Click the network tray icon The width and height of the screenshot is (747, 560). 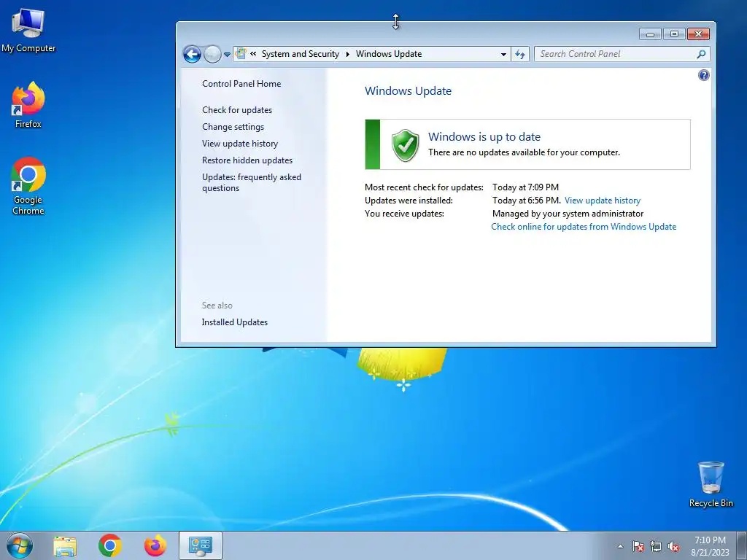click(656, 547)
